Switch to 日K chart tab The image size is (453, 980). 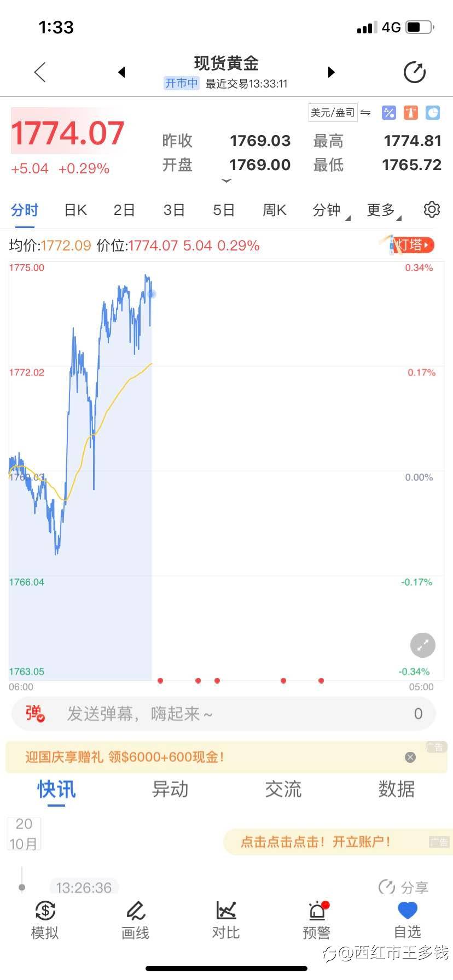pyautogui.click(x=75, y=210)
